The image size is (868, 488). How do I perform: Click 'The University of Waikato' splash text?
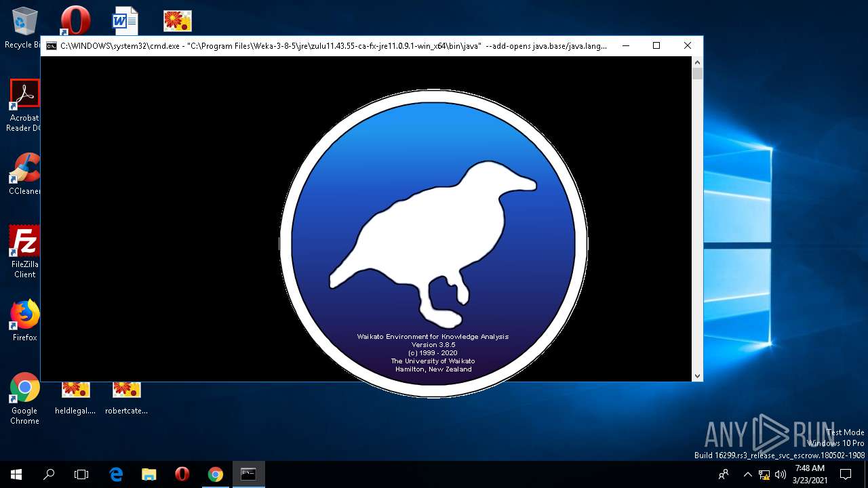(433, 361)
